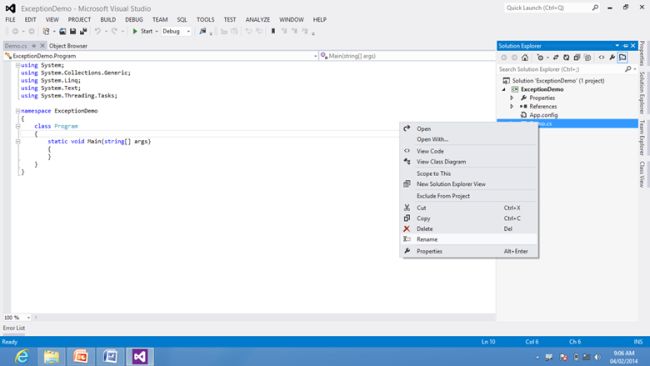Open the Class View side tab
This screenshot has width=650, height=366.
pyautogui.click(x=642, y=174)
